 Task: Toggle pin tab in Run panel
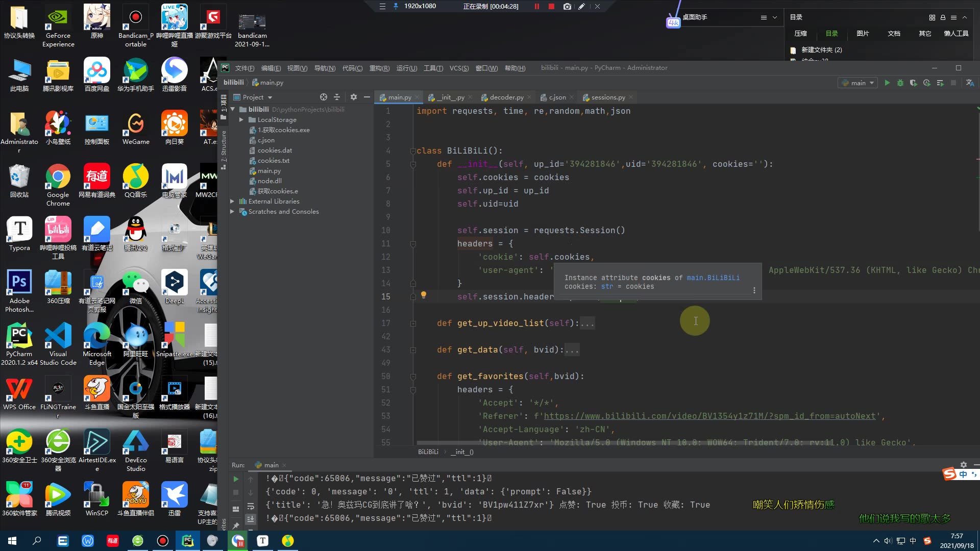(x=235, y=525)
